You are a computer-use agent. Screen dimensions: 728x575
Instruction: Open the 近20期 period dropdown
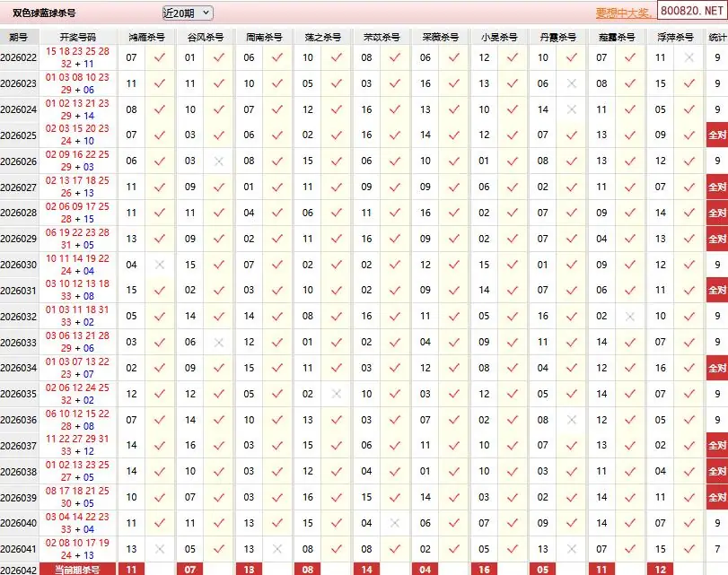(188, 13)
